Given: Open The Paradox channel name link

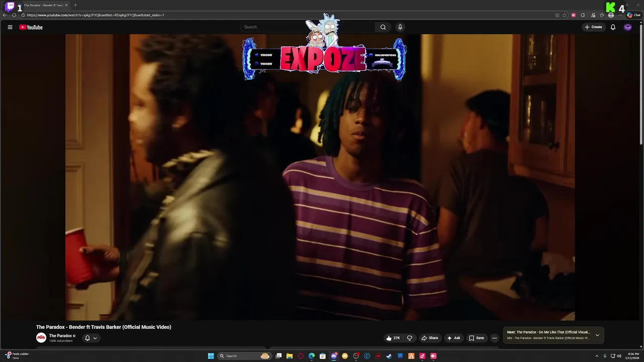Looking at the screenshot, I should click(x=60, y=336).
